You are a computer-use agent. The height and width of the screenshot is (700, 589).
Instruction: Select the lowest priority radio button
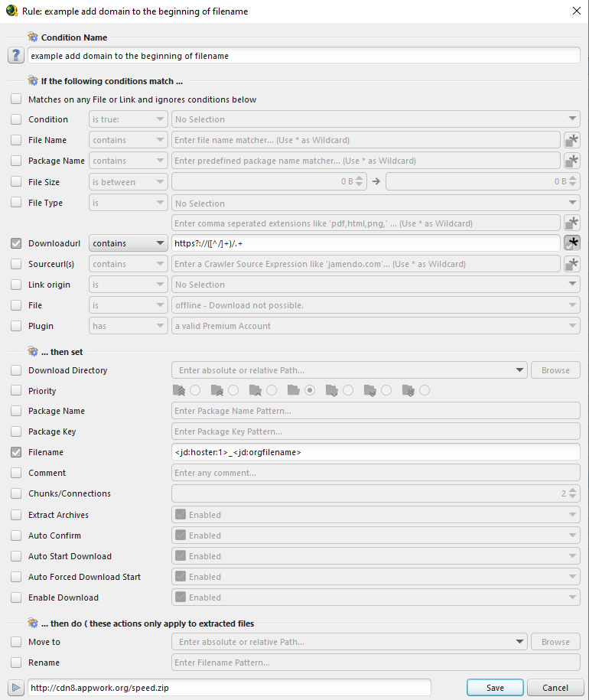point(425,391)
